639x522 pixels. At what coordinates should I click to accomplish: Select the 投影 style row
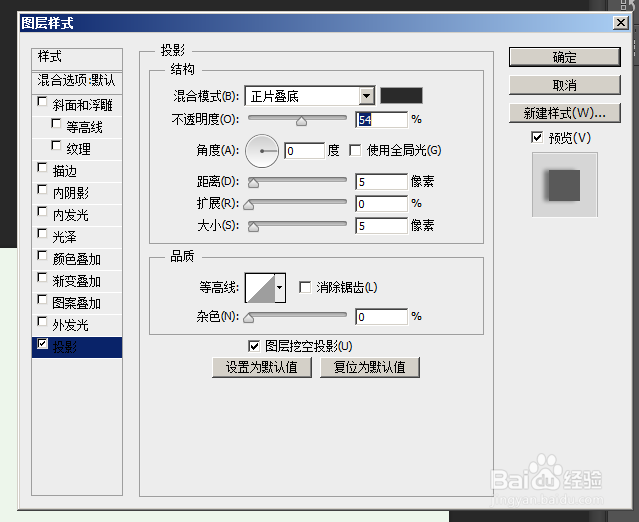[x=77, y=347]
